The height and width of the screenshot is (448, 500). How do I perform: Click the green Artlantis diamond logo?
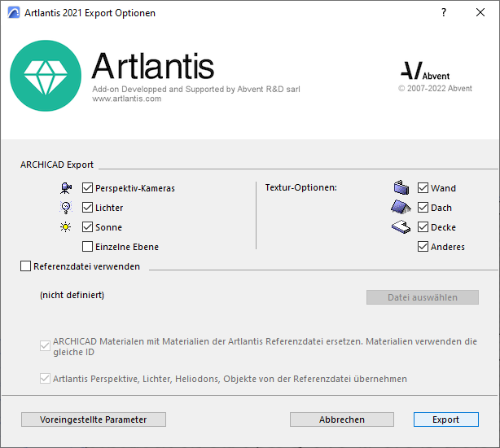(46, 76)
